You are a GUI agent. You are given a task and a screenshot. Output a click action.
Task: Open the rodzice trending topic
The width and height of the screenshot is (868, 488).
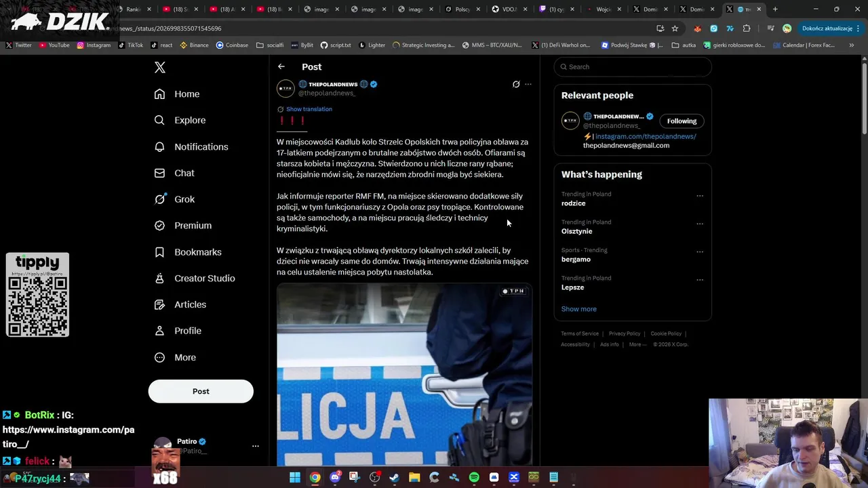[573, 203]
